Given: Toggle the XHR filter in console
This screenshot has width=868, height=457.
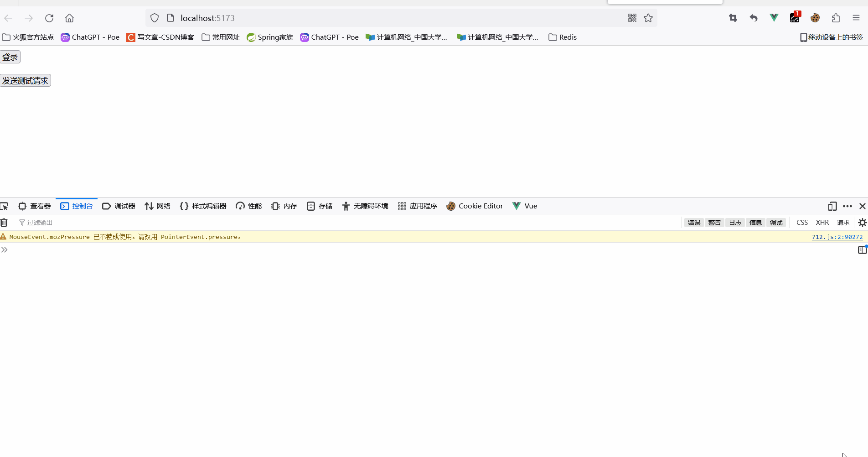Looking at the screenshot, I should (822, 223).
